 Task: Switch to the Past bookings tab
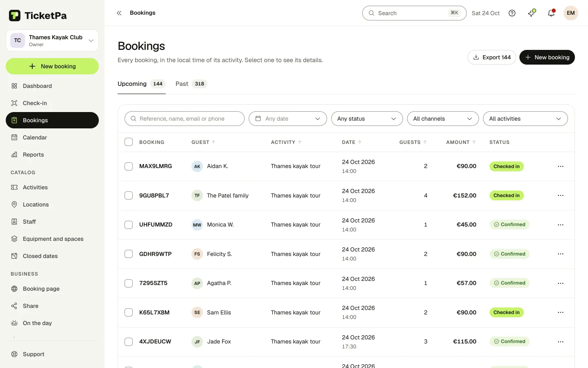[x=192, y=84]
